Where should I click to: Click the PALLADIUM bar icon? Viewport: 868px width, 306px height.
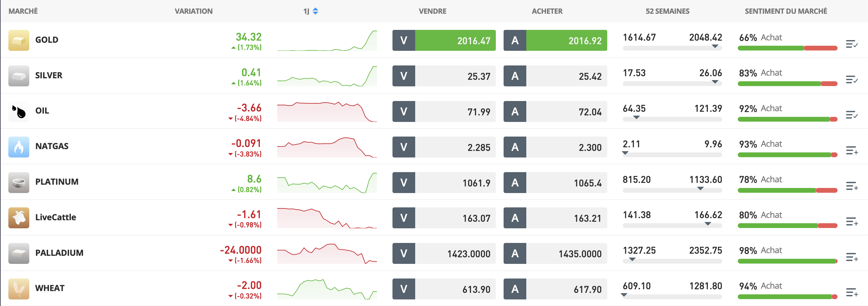[x=19, y=253]
